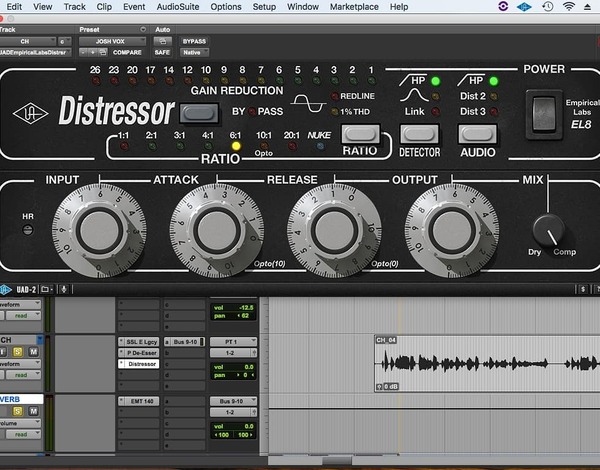600x470 pixels.
Task: Open the Track menu in menu bar
Action: [x=74, y=7]
